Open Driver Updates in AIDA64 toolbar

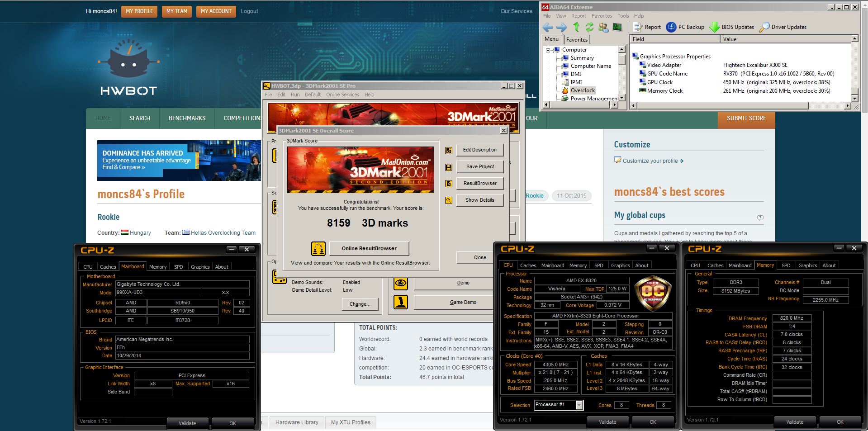(x=783, y=27)
